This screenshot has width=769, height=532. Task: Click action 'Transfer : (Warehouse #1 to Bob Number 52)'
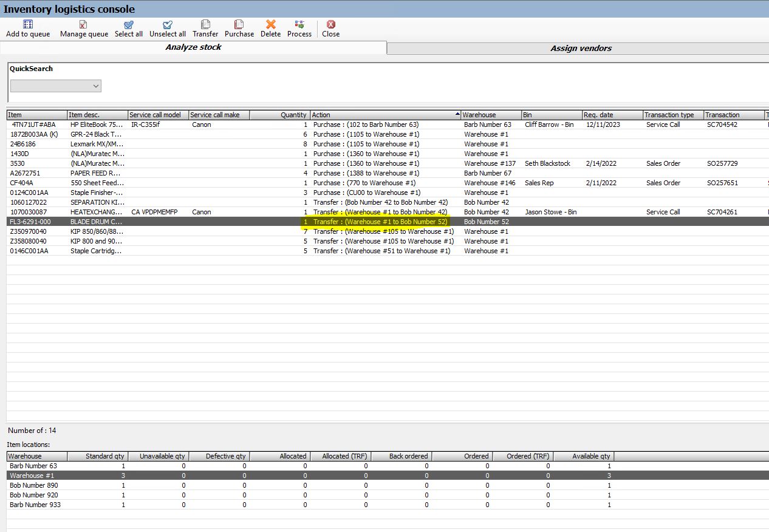pos(380,222)
